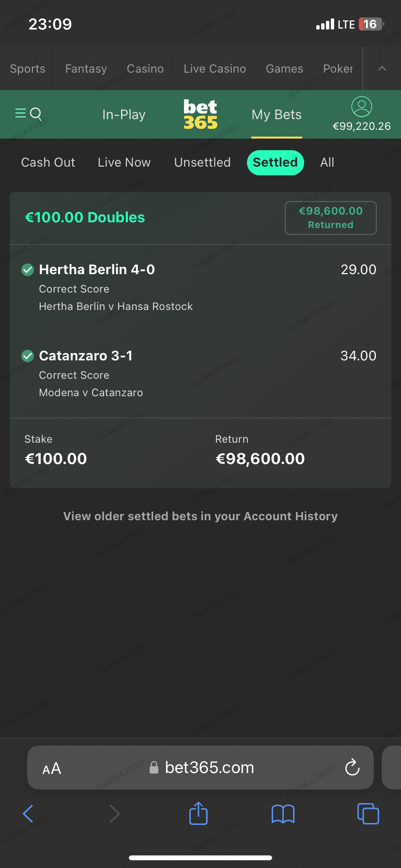Click the bet365 logo
Image resolution: width=401 pixels, height=868 pixels.
tap(200, 114)
